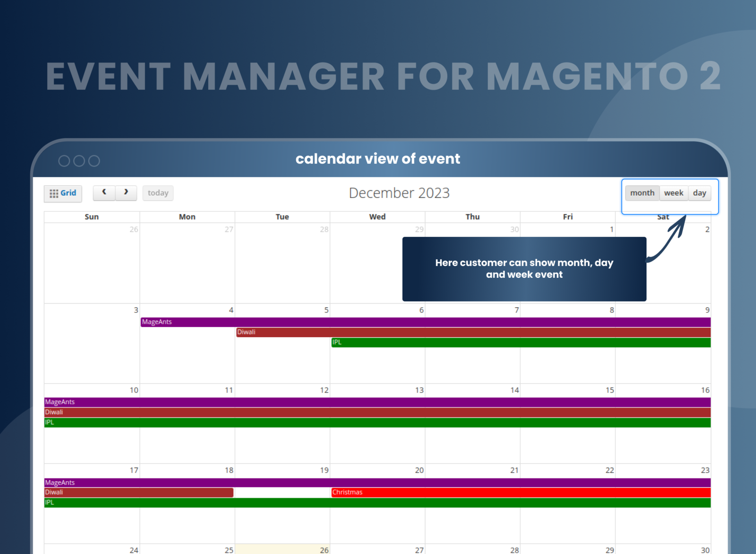Click the Fri column header
Viewport: 756px width, 554px height.
click(568, 217)
